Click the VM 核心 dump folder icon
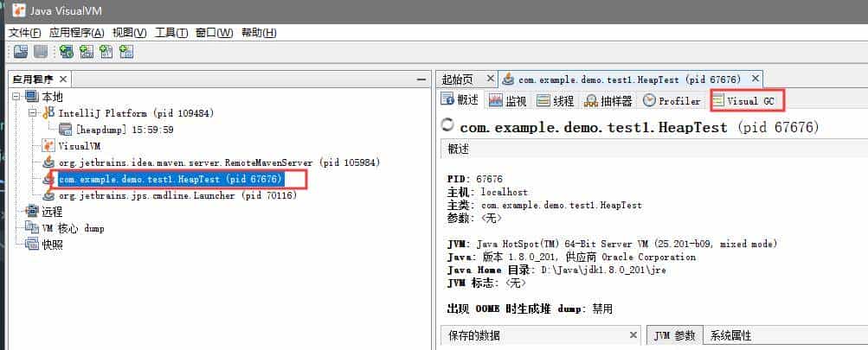Image resolution: width=868 pixels, height=350 pixels. [x=31, y=228]
